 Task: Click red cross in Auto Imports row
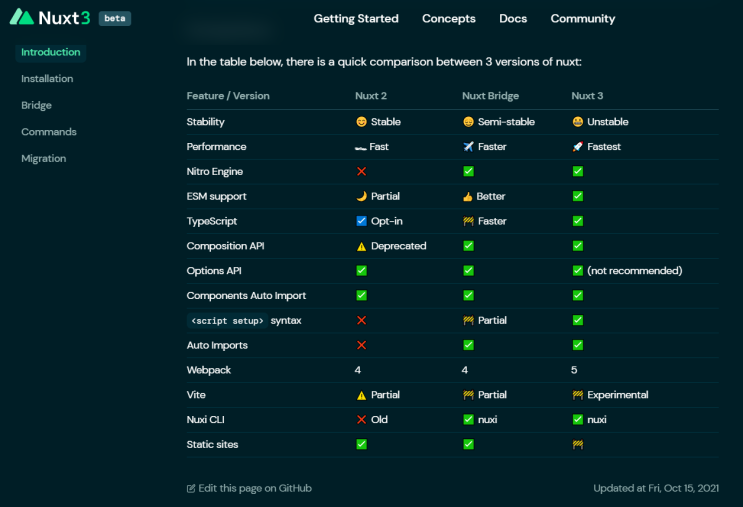362,345
